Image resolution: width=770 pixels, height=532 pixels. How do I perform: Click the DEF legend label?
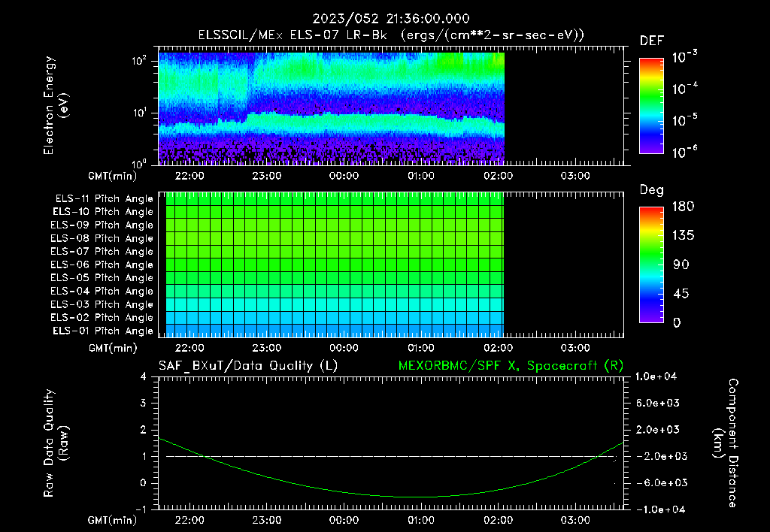[651, 41]
